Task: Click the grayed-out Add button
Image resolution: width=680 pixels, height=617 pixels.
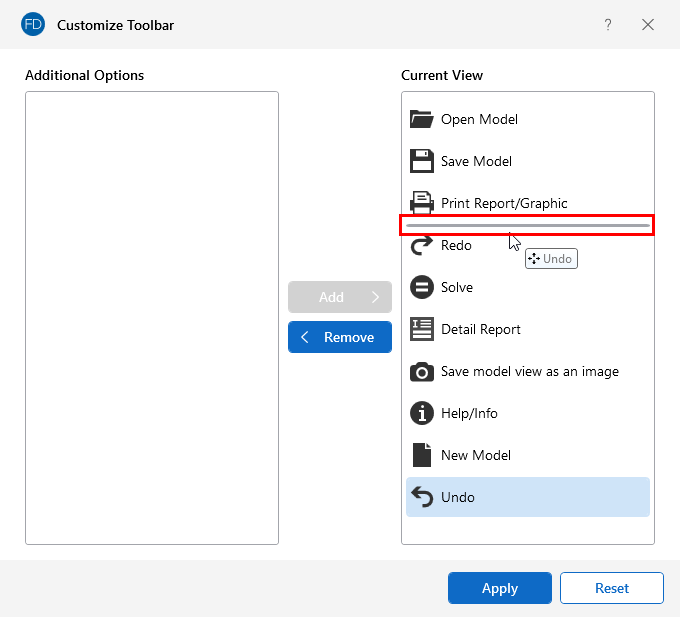Action: [x=339, y=297]
